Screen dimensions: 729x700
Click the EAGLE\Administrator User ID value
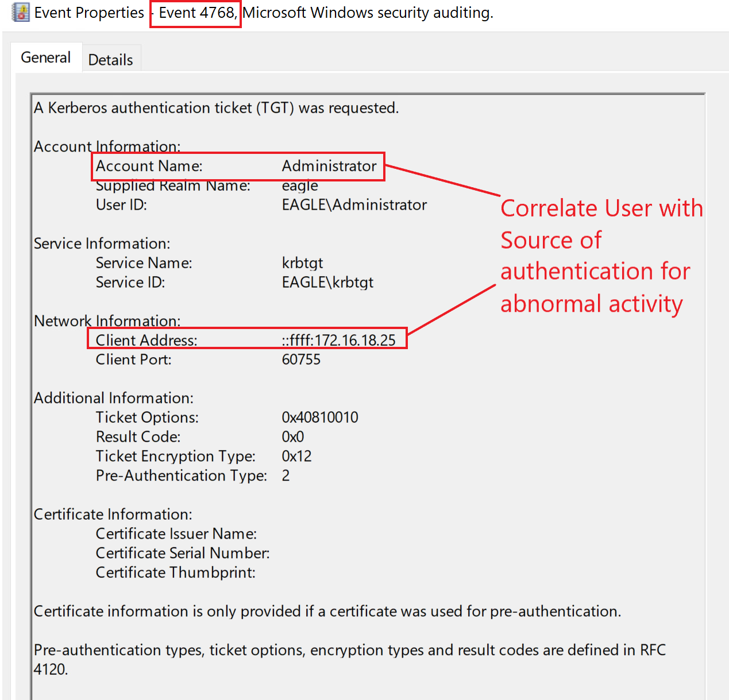tap(354, 205)
